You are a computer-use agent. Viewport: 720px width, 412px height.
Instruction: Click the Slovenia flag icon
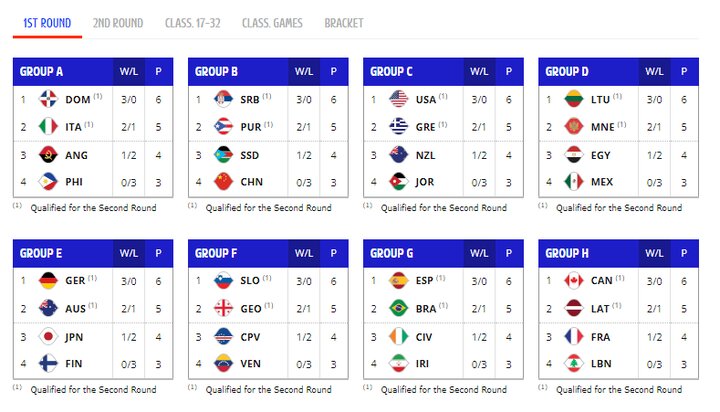(223, 280)
